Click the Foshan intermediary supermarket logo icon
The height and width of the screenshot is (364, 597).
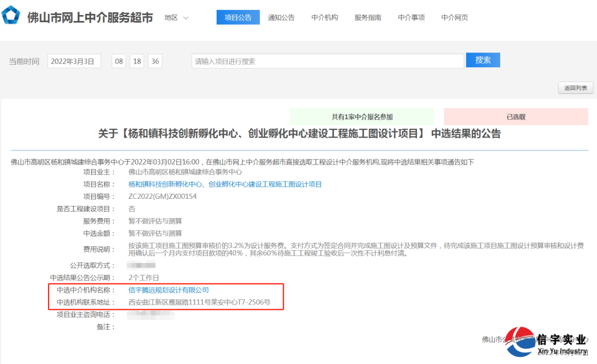point(11,17)
